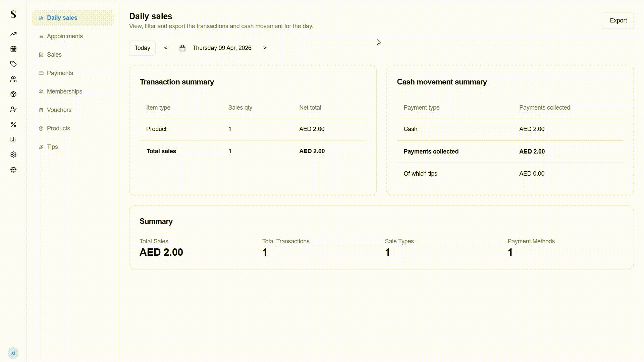
Task: Click the percent marketing icon
Action: [x=13, y=124]
